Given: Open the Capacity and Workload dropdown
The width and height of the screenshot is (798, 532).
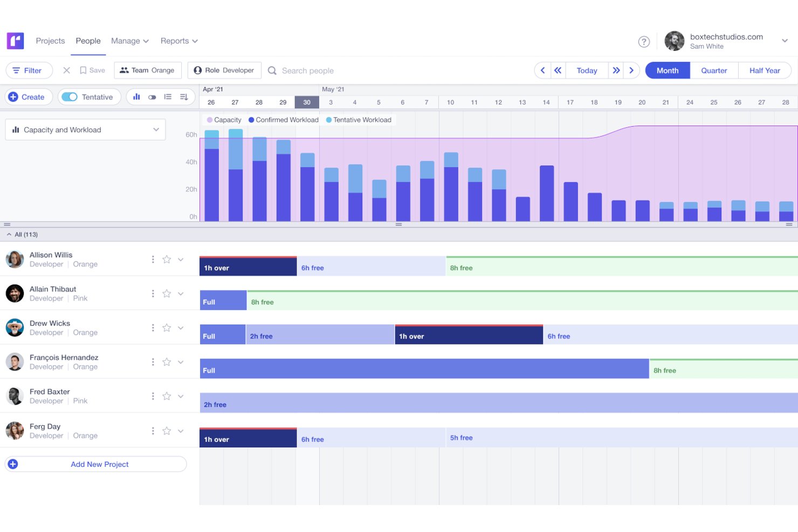Looking at the screenshot, I should pos(85,130).
